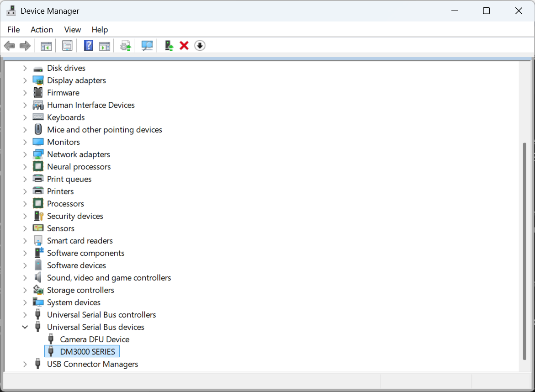Viewport: 535px width, 392px height.
Task: Click the Network adapters category icon
Action: (38, 154)
